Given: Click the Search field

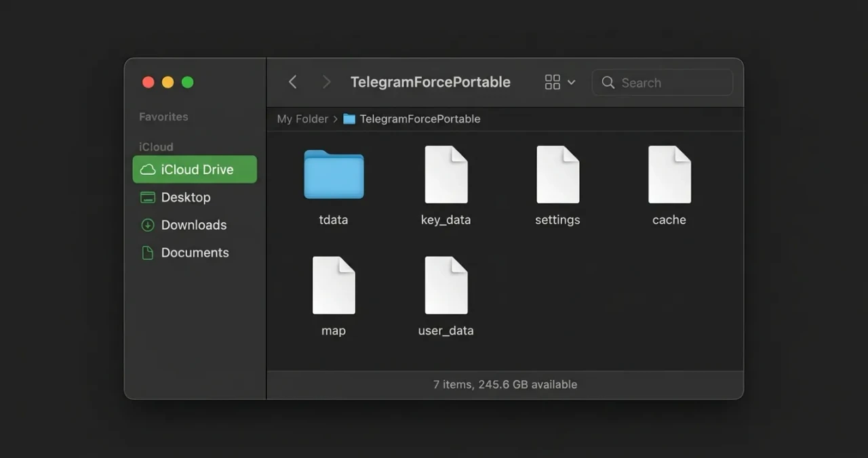Looking at the screenshot, I should tap(663, 83).
